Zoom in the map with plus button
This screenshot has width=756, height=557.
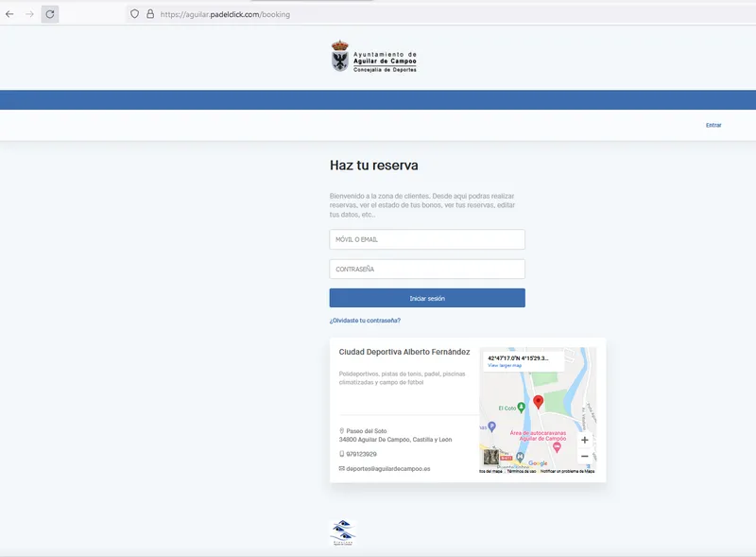(584, 440)
